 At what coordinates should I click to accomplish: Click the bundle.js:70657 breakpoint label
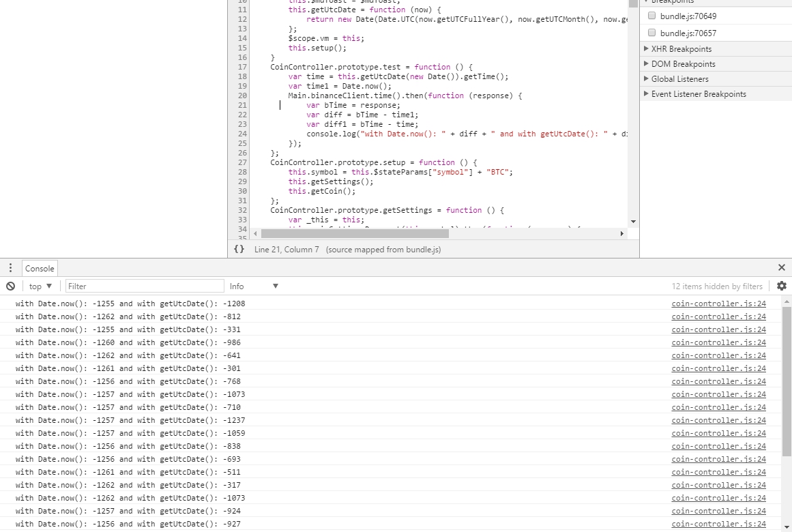[688, 33]
